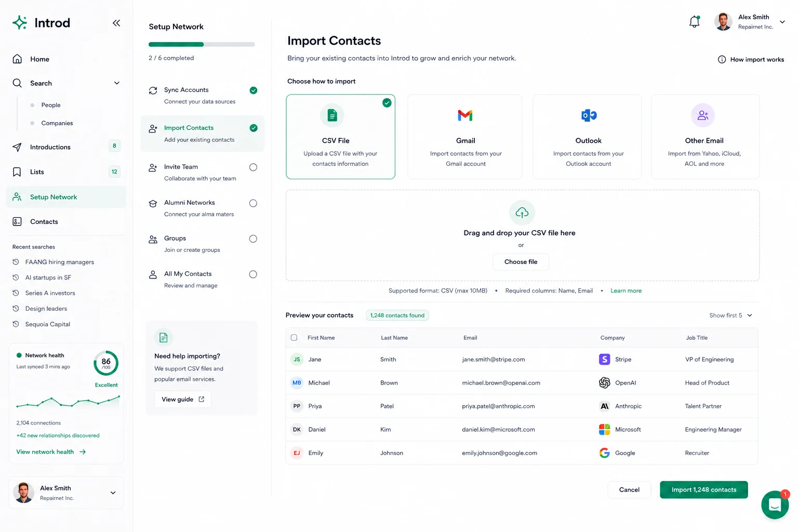The width and height of the screenshot is (798, 532).
Task: Click the Choose file button
Action: (521, 262)
